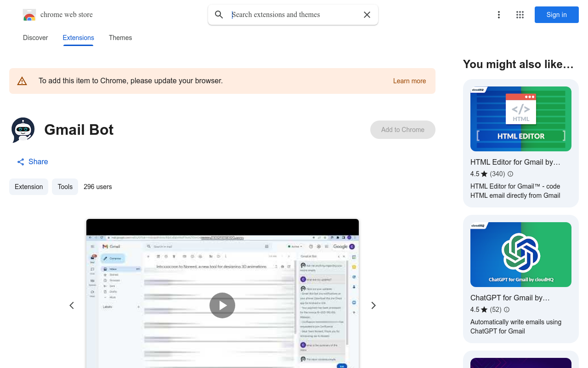Play the Gmail Bot preview video

click(222, 305)
